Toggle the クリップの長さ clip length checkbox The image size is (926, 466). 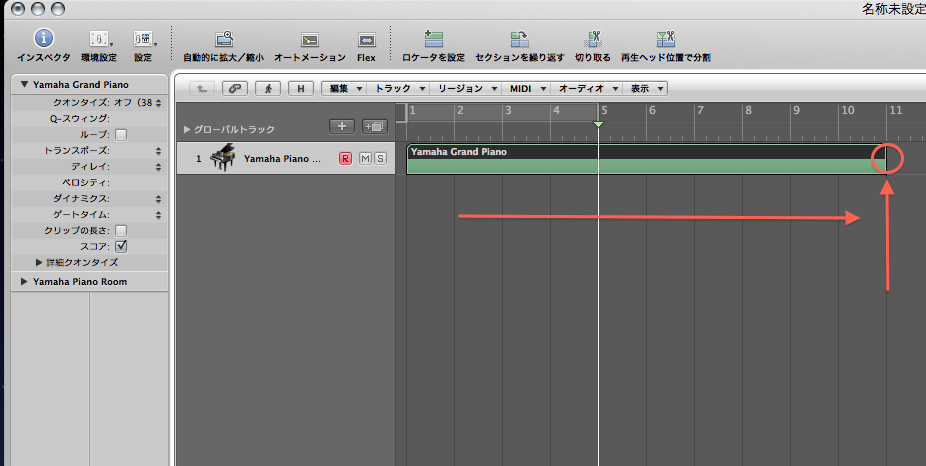(x=121, y=230)
